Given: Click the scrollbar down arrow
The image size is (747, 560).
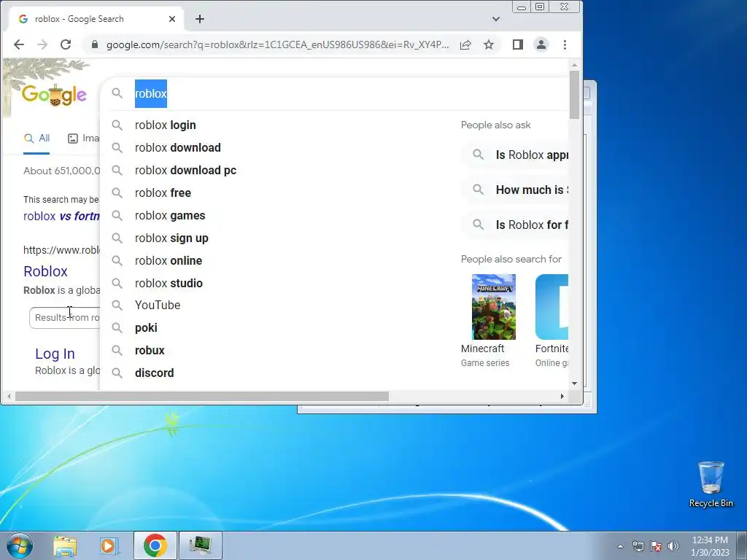Looking at the screenshot, I should tap(575, 384).
